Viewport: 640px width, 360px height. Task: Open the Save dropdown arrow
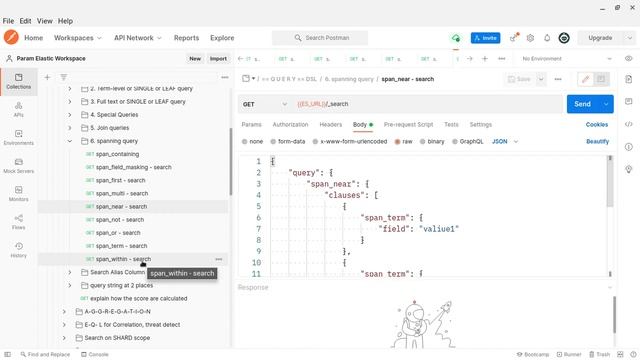click(x=541, y=79)
